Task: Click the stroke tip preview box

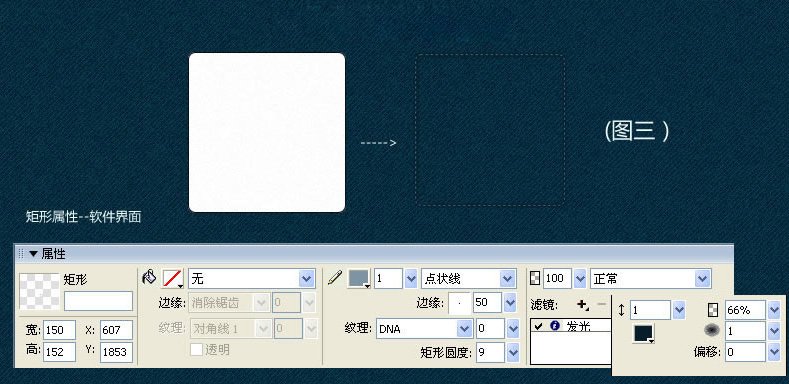Action: [459, 303]
